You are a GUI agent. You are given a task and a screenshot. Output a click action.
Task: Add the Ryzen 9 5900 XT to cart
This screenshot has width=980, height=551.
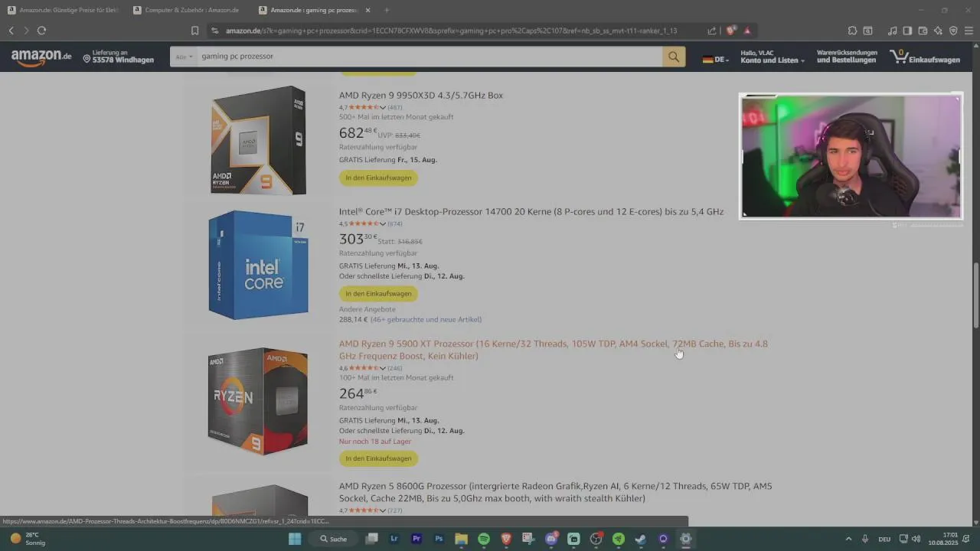click(378, 458)
